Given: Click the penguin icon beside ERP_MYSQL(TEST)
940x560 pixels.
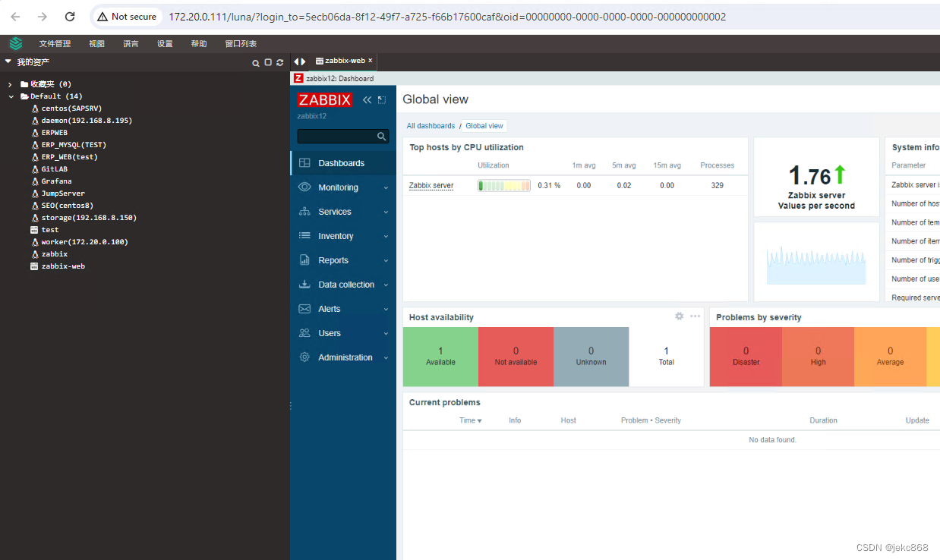Looking at the screenshot, I should (x=34, y=145).
